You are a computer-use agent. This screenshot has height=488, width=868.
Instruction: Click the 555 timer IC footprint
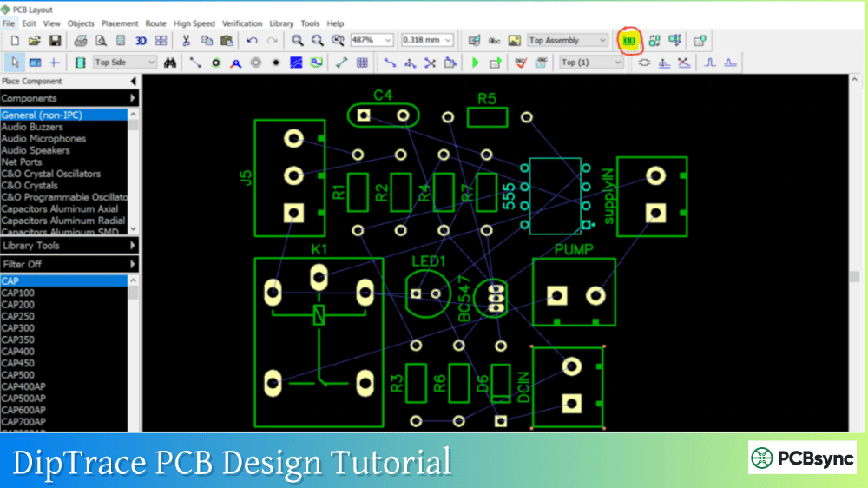pyautogui.click(x=555, y=195)
